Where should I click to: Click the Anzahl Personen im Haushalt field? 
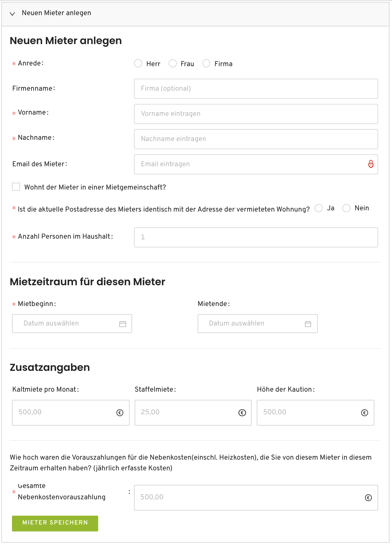pos(256,237)
